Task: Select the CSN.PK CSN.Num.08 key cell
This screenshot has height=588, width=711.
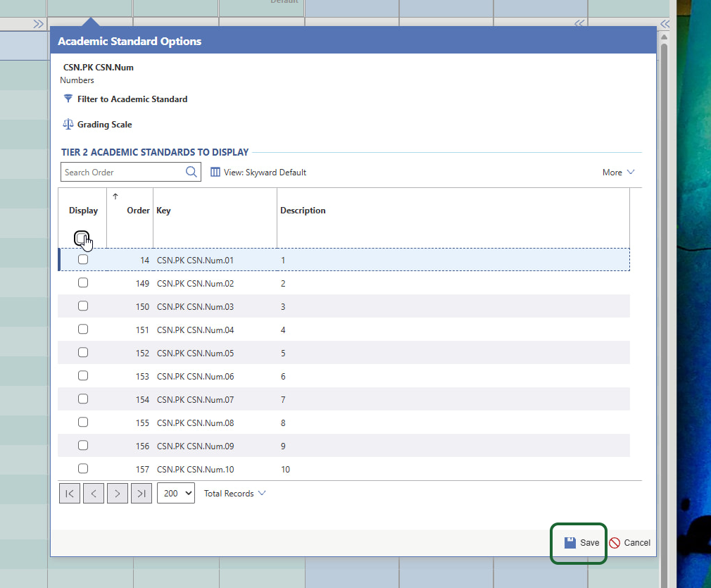Action: coord(195,423)
